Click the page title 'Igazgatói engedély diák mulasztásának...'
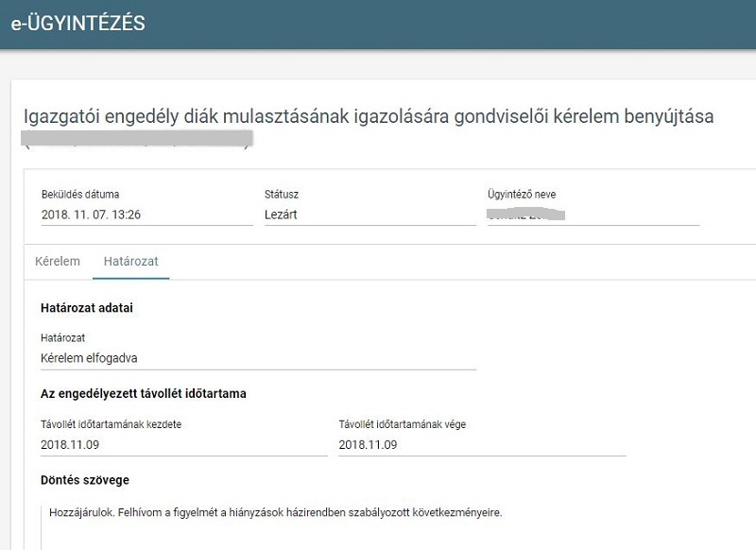Screen dimensions: 756x550 369,116
